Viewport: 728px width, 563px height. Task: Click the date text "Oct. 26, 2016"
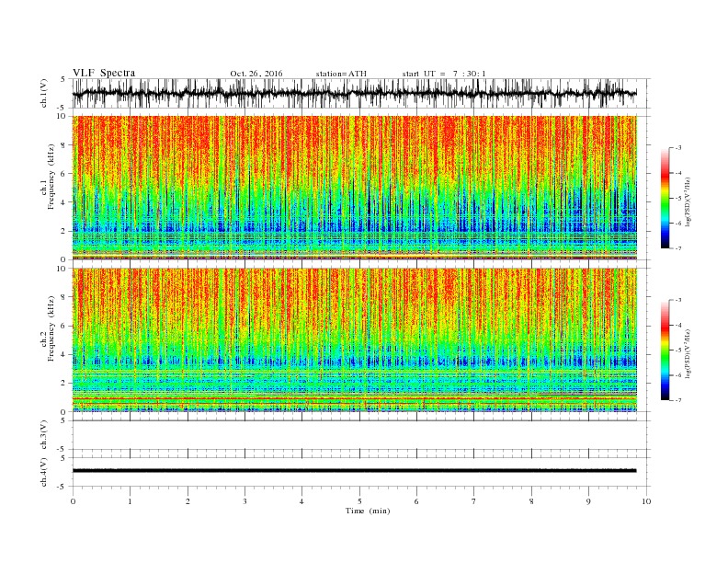click(256, 74)
